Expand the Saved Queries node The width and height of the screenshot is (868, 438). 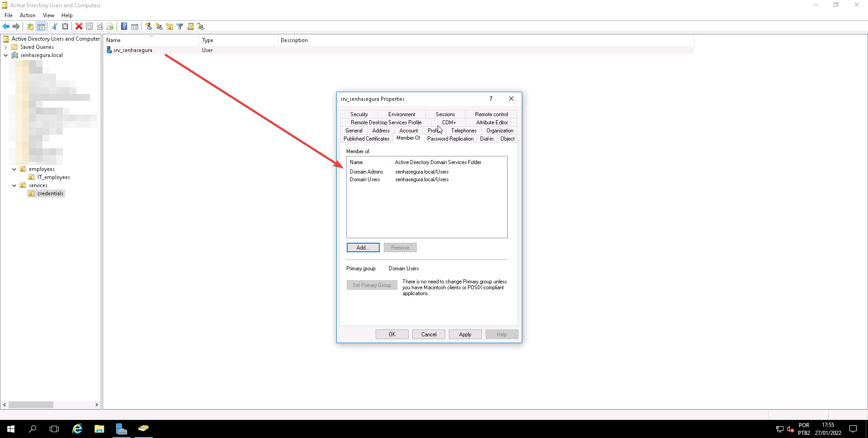point(5,47)
